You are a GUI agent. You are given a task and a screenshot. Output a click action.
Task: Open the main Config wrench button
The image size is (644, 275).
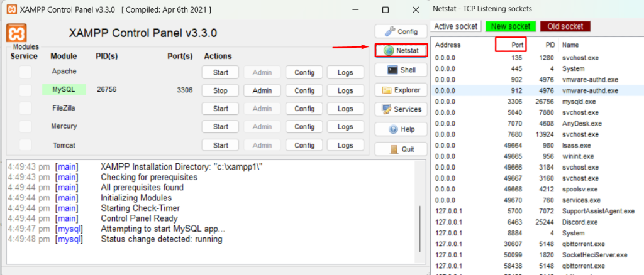pyautogui.click(x=401, y=31)
